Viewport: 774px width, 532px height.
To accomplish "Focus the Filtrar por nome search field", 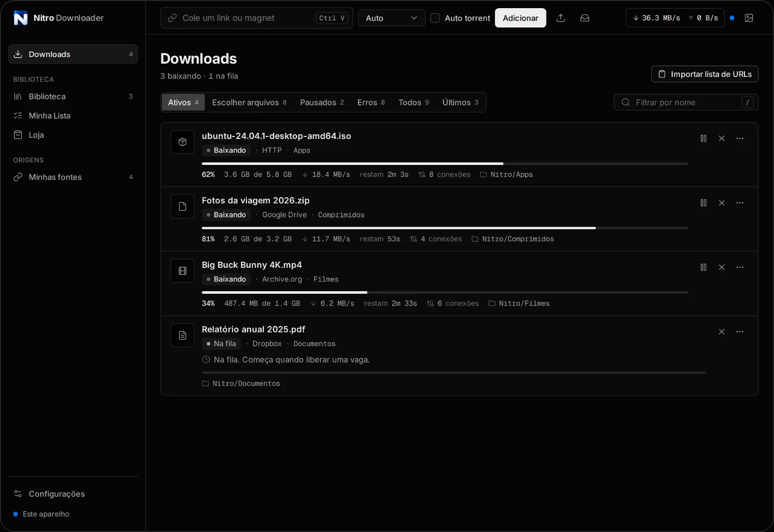I will pos(686,102).
